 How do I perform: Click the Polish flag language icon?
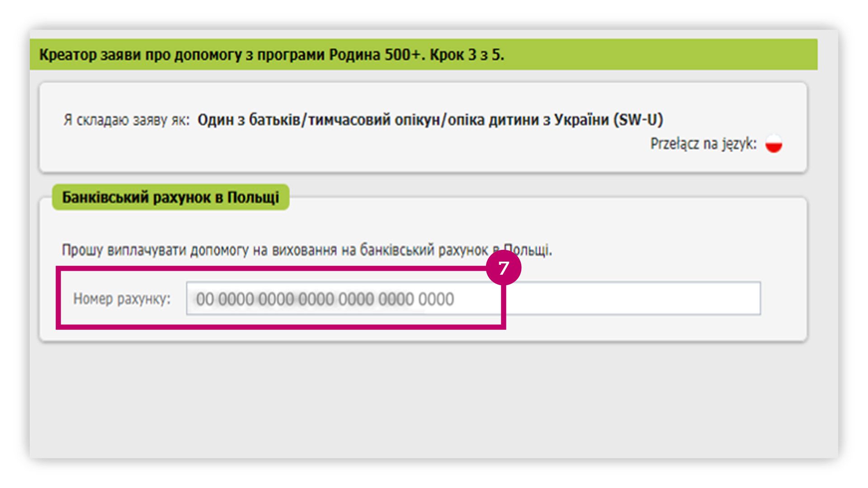tap(774, 144)
